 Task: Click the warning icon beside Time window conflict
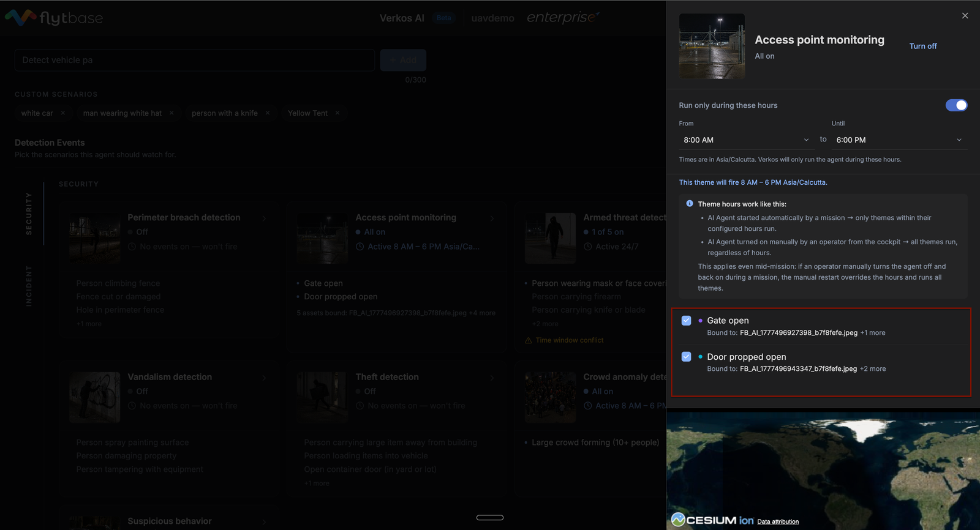529,340
